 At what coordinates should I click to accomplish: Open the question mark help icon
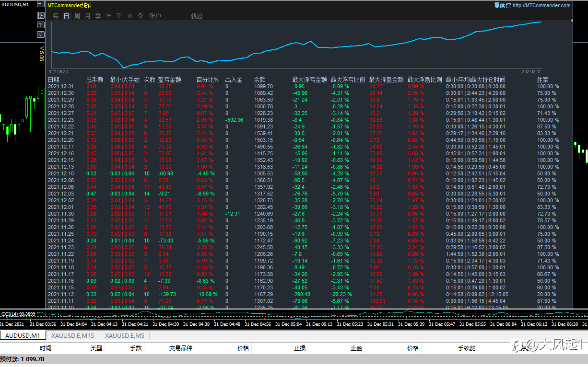[40, 24]
